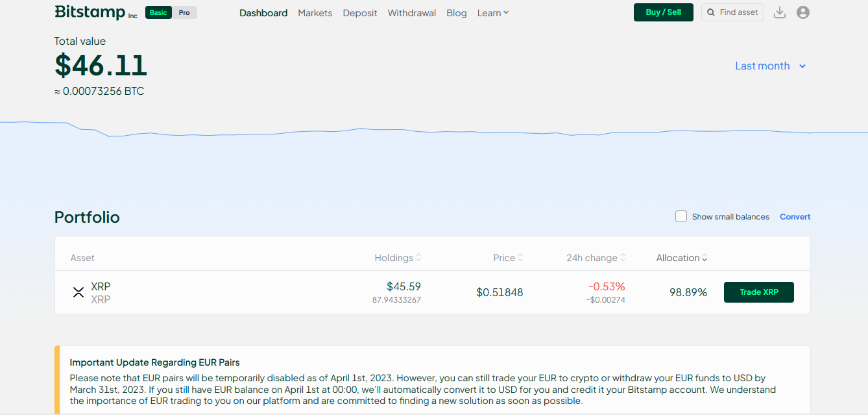Click the XRP coin logo icon

point(78,292)
